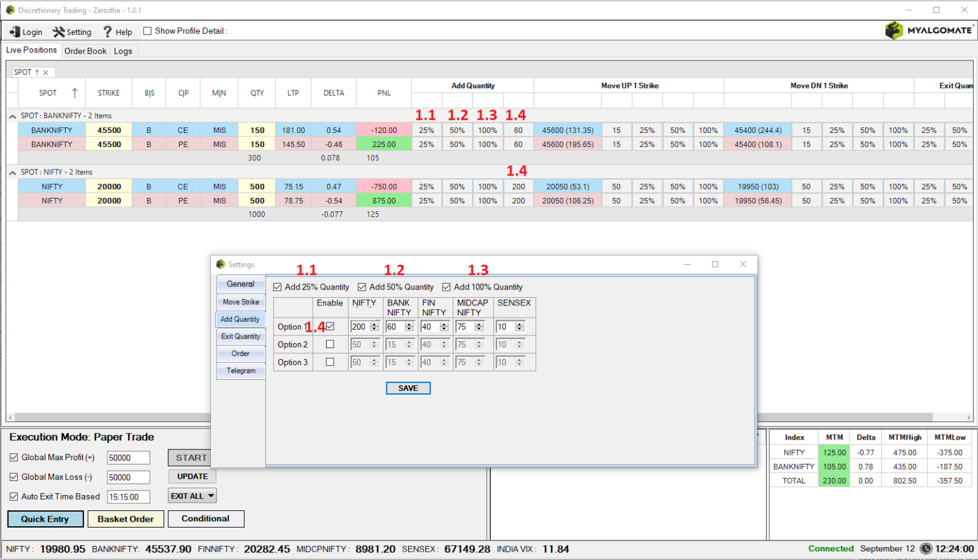Click the SAVE button in Settings
The height and width of the screenshot is (560, 978).
(407, 388)
